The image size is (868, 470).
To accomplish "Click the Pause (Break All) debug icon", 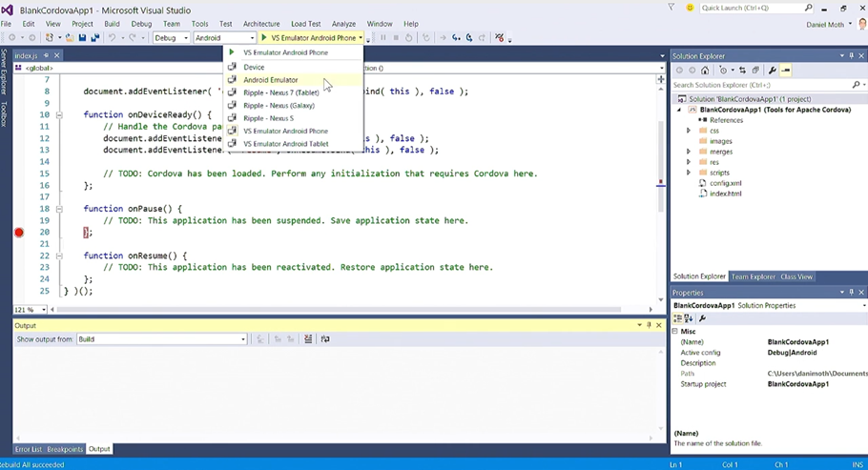I will tap(383, 37).
